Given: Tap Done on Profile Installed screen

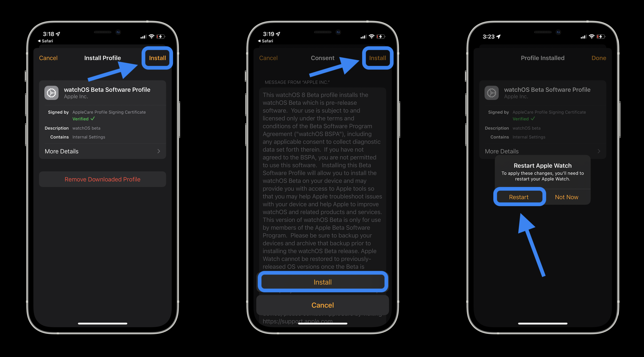Looking at the screenshot, I should [599, 58].
